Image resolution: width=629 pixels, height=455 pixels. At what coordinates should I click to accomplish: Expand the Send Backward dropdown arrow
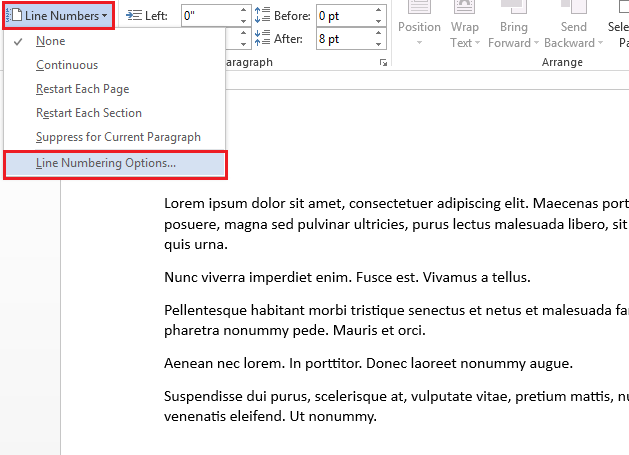(601, 43)
